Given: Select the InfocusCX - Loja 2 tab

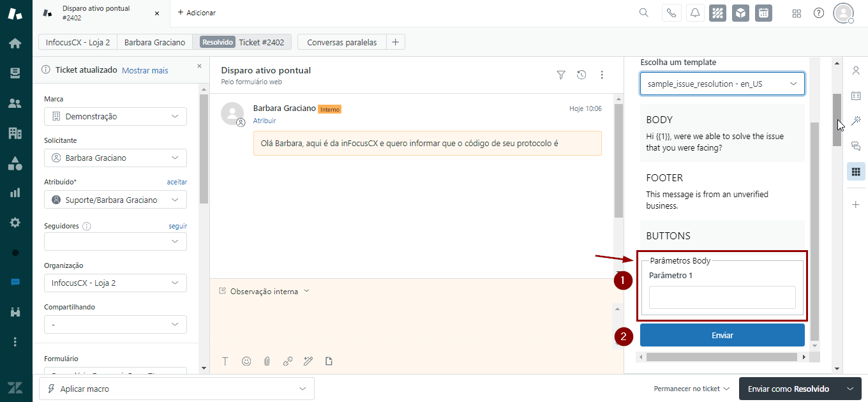Looking at the screenshot, I should pyautogui.click(x=78, y=42).
